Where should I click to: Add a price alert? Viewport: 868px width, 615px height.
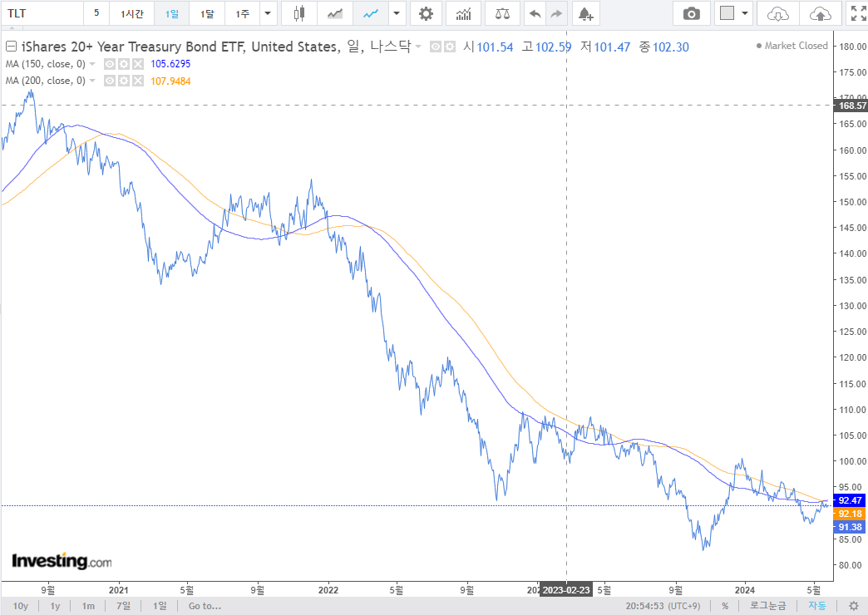click(585, 14)
